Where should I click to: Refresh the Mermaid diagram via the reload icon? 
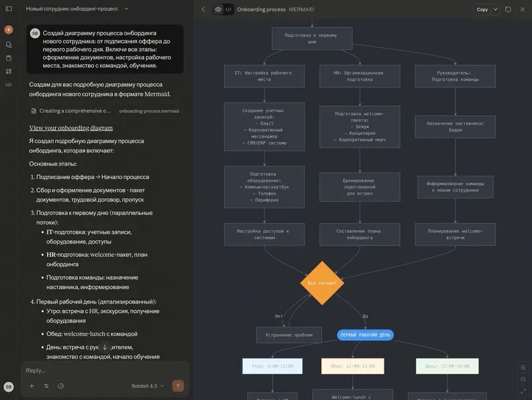[507, 9]
